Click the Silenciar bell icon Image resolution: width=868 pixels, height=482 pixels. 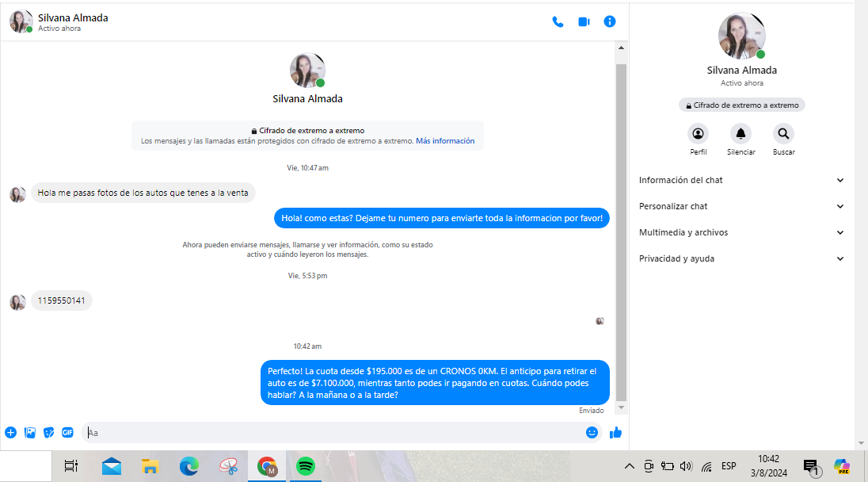pyautogui.click(x=740, y=133)
